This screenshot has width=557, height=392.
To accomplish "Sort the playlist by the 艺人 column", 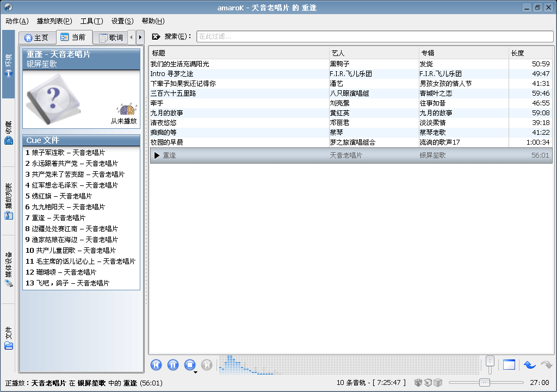I will click(x=374, y=53).
